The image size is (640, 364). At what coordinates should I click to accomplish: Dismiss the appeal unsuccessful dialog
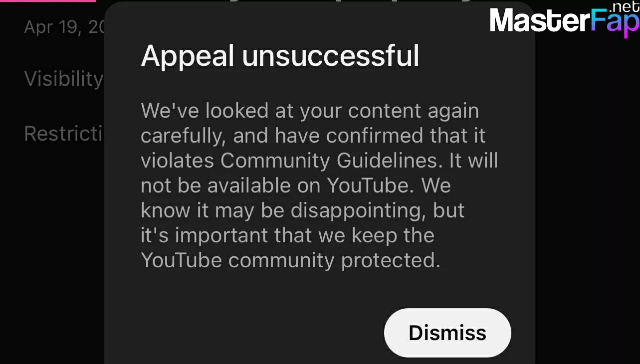(447, 333)
